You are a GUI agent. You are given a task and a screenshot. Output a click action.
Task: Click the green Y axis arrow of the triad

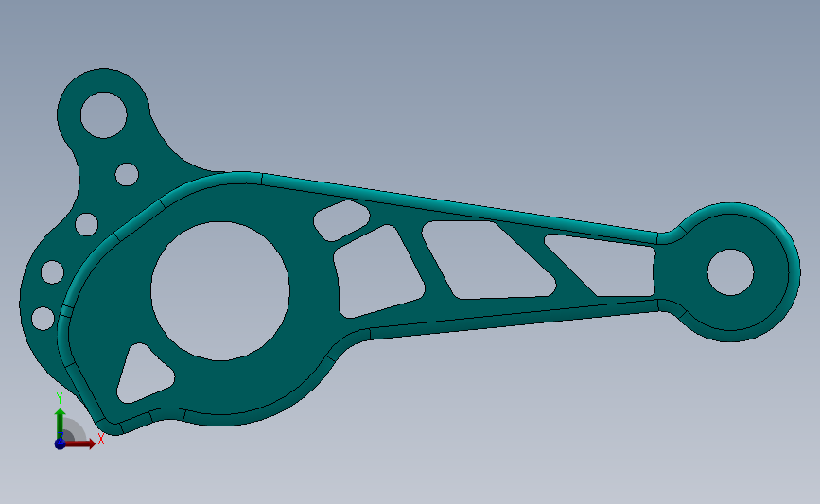61,424
